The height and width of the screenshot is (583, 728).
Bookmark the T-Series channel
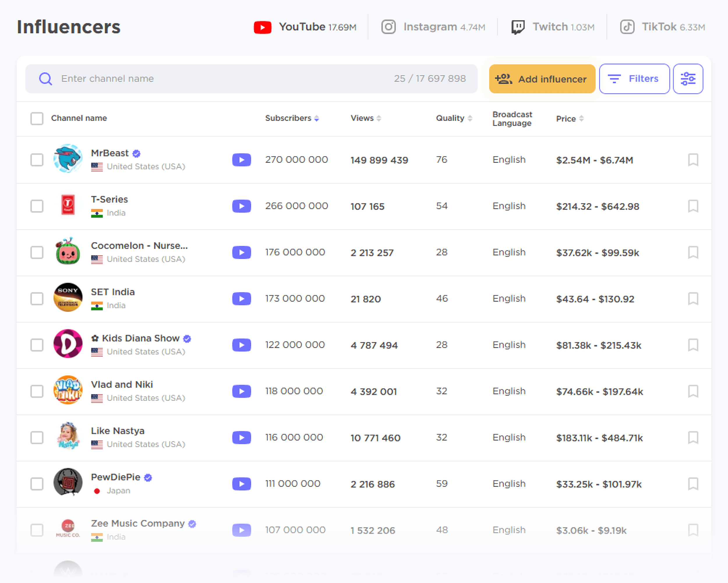pos(694,206)
